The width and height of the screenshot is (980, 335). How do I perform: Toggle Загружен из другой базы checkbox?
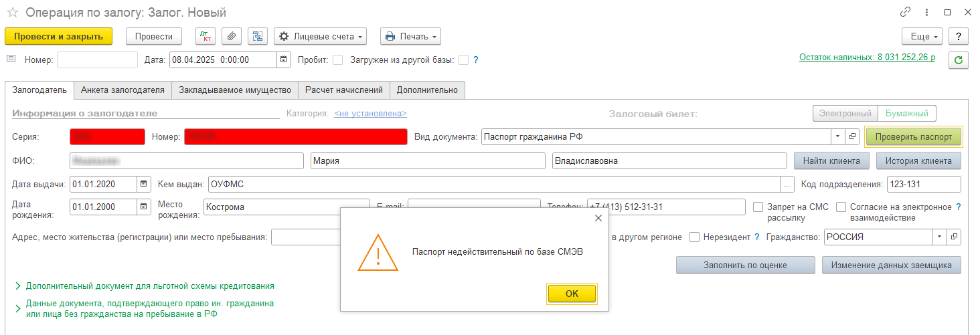tap(463, 60)
